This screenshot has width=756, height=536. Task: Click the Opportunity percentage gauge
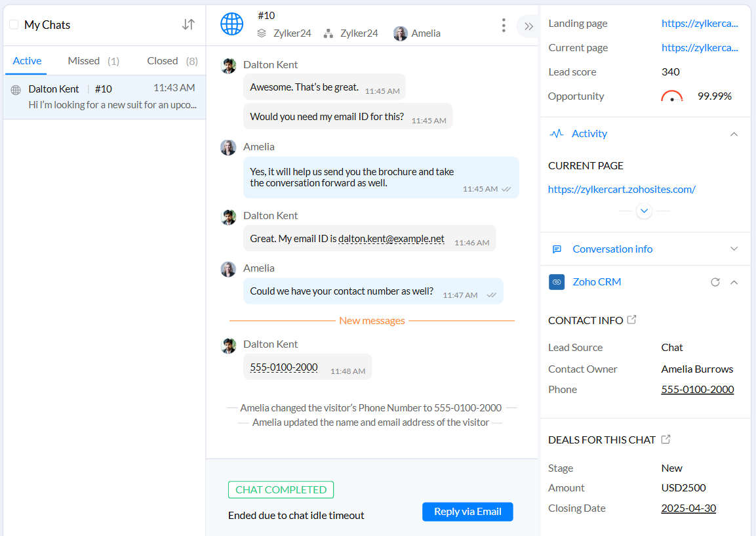coord(671,96)
